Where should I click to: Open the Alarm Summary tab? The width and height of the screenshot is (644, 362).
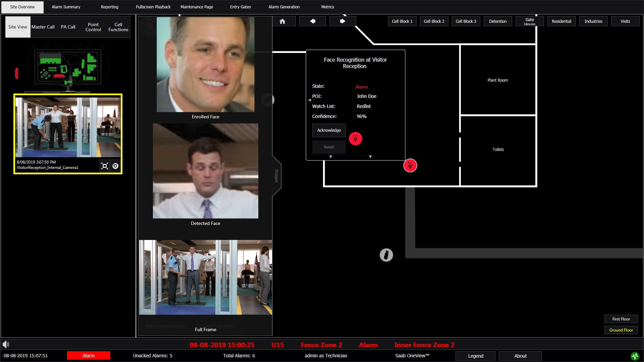pos(66,7)
